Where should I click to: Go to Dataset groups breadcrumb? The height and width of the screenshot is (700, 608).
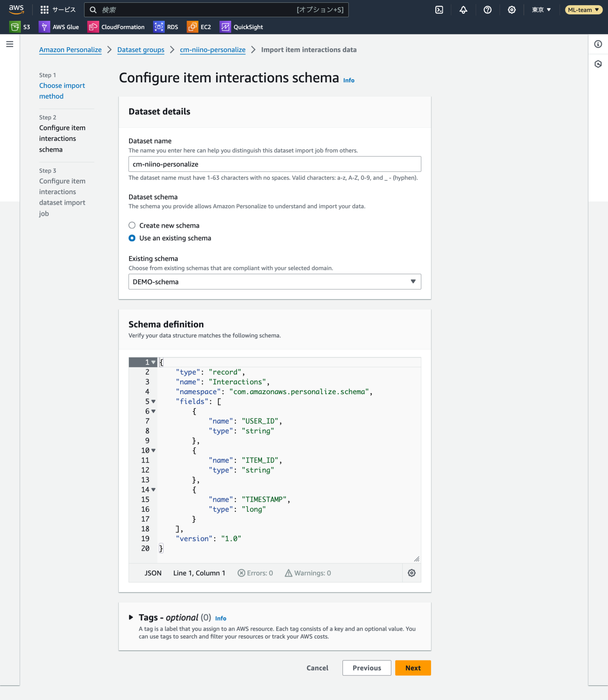coord(140,50)
